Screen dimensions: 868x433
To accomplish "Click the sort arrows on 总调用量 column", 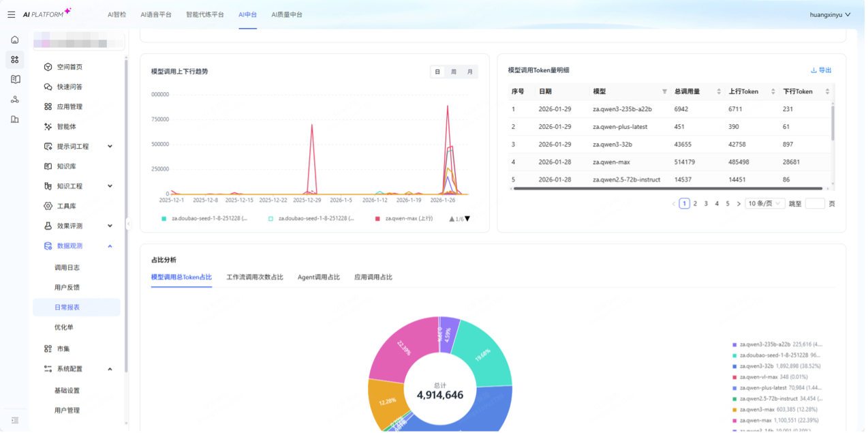I will click(x=718, y=91).
